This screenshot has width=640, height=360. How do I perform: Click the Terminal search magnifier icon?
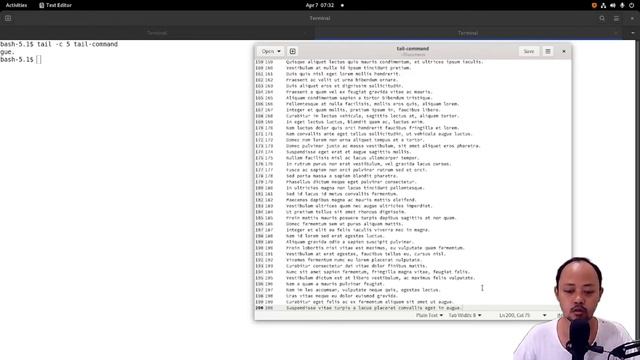tap(602, 18)
